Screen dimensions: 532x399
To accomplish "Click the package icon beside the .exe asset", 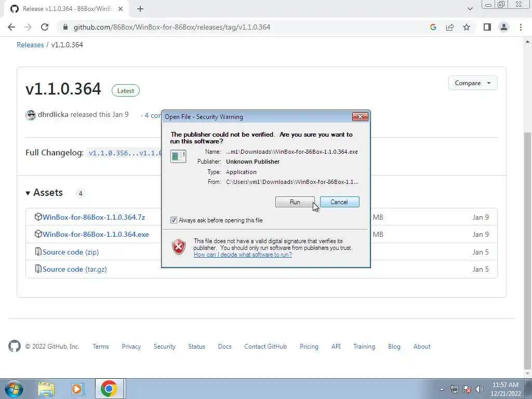I will (x=38, y=234).
